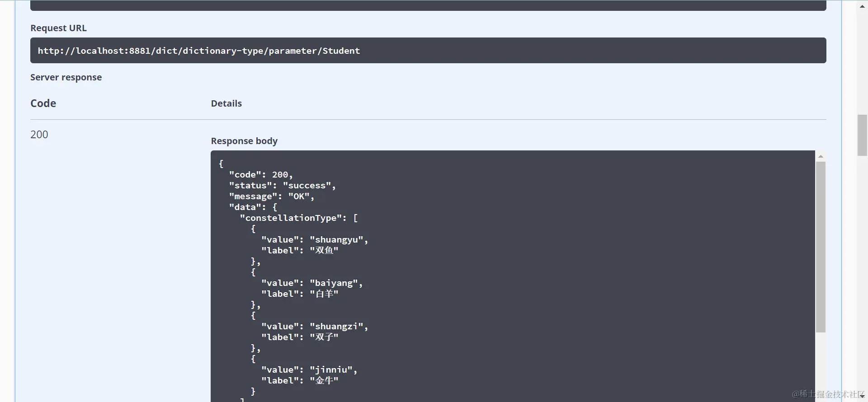Viewport: 868px width, 402px height.
Task: Click the Code column header
Action: 43,103
